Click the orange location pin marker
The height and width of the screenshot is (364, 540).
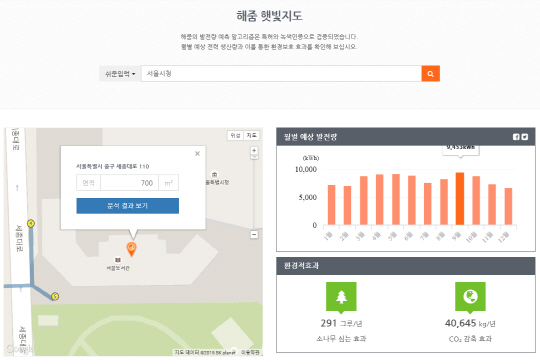[x=131, y=249]
